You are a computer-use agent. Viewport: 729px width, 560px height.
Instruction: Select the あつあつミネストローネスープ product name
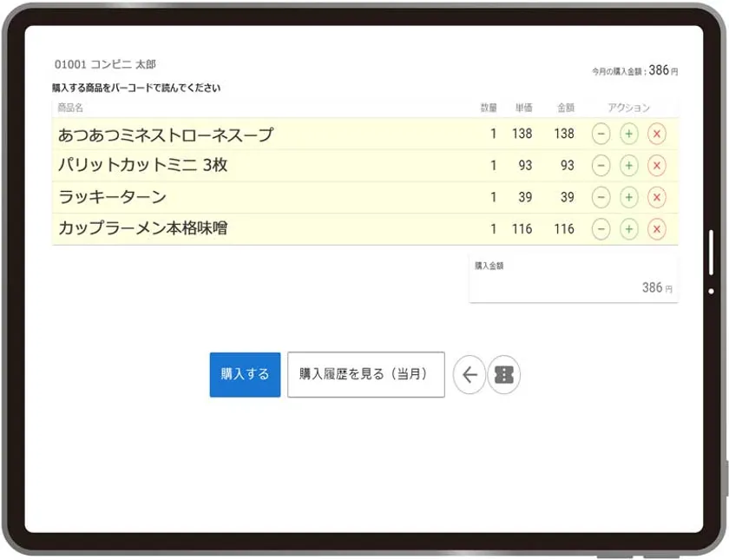pyautogui.click(x=165, y=135)
